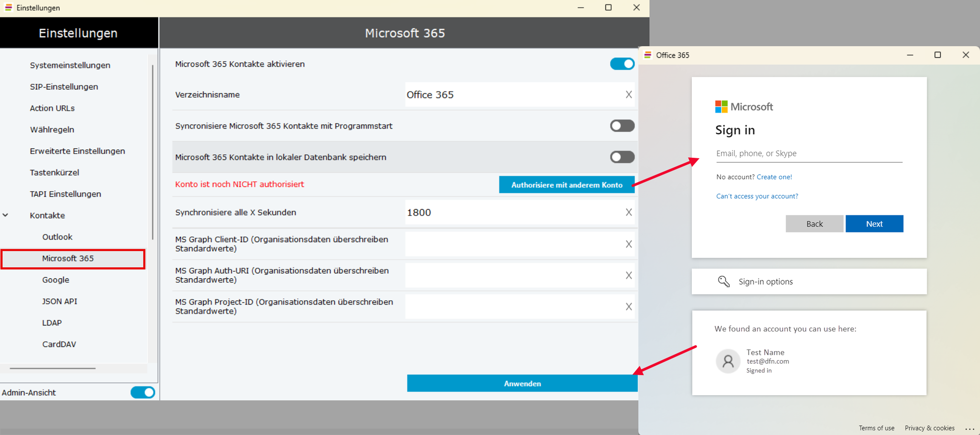
Task: Clear MS Graph Client-ID with X icon
Action: click(x=628, y=244)
